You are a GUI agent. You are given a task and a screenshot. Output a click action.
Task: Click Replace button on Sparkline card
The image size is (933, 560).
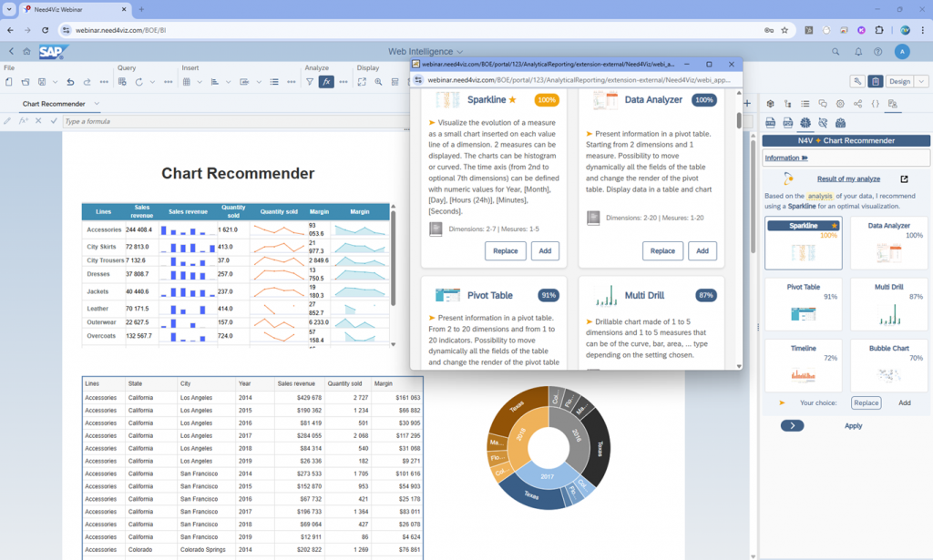(x=505, y=250)
